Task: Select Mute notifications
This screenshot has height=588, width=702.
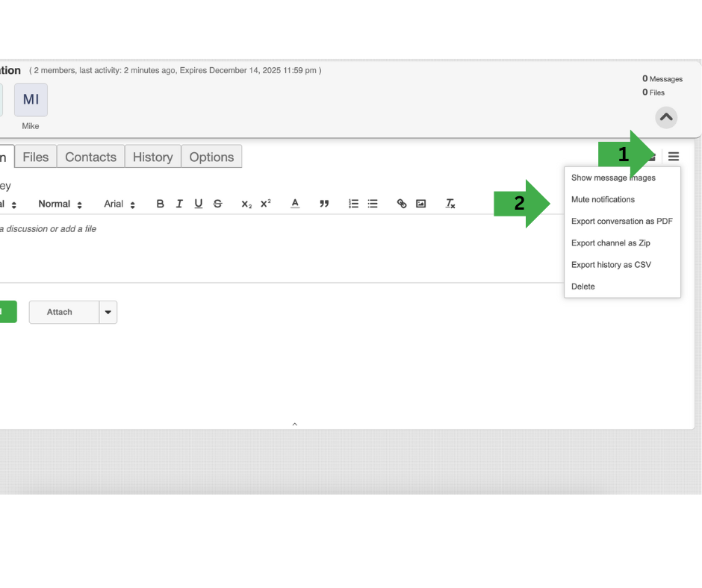Action: point(622,199)
